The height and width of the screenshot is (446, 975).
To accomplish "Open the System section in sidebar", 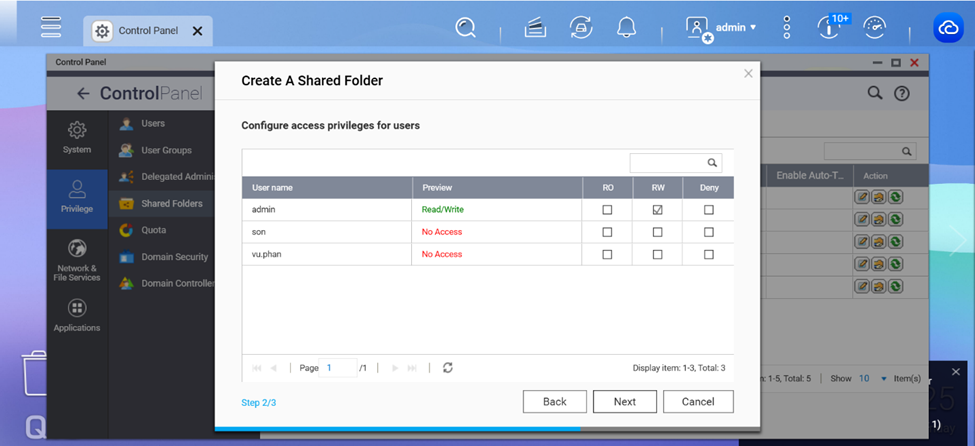I will 77,138.
